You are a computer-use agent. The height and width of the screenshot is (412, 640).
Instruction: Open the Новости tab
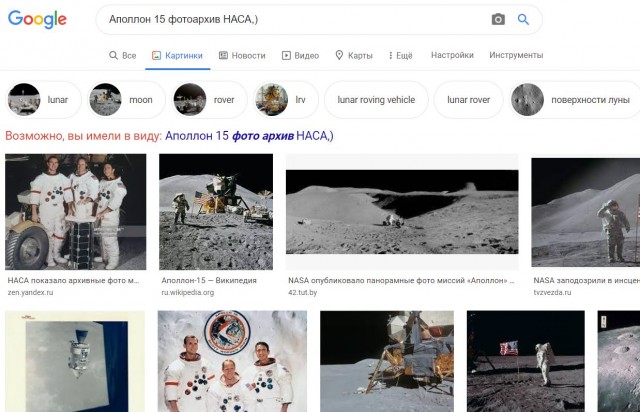coord(242,55)
